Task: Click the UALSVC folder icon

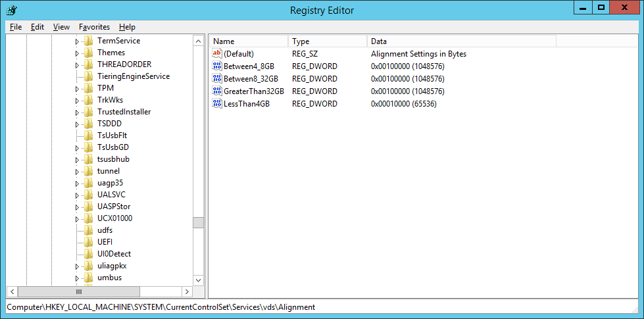Action: (x=88, y=194)
